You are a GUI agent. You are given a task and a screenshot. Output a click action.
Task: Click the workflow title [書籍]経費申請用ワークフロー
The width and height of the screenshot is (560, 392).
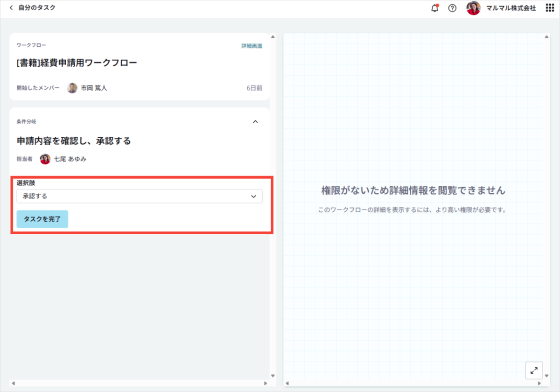click(77, 63)
